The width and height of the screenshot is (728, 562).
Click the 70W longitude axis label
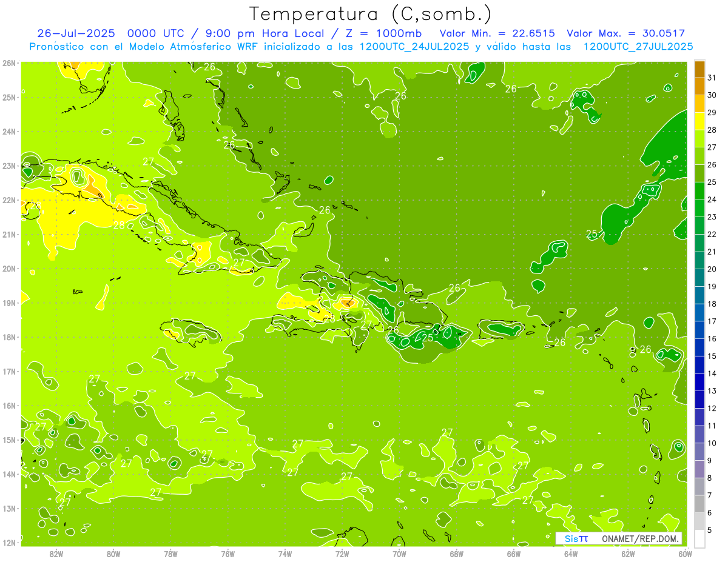pos(399,554)
